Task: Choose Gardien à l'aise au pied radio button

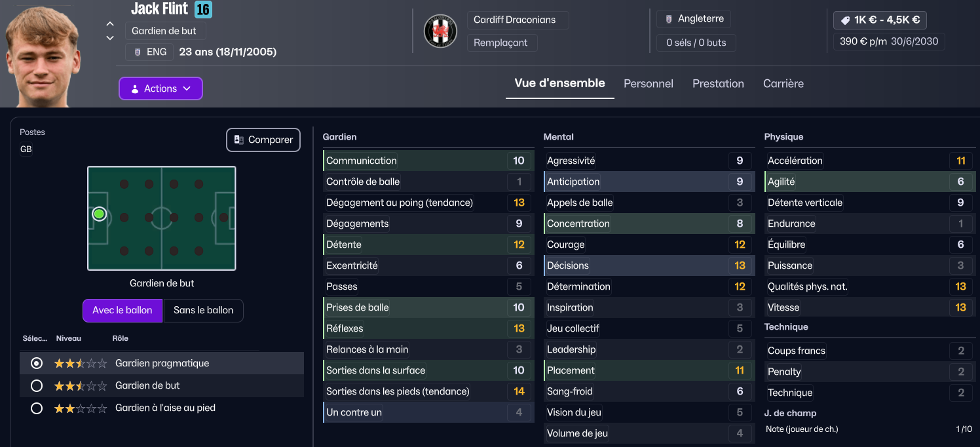Action: coord(37,408)
